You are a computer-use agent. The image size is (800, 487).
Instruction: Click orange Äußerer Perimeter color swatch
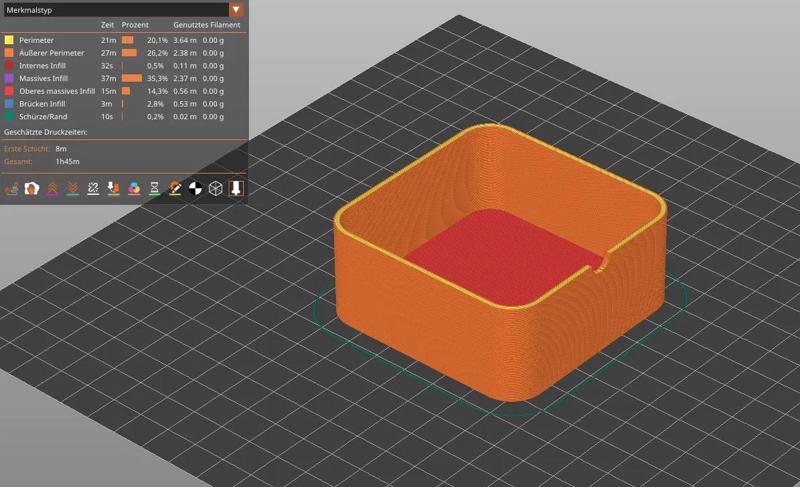tap(9, 53)
